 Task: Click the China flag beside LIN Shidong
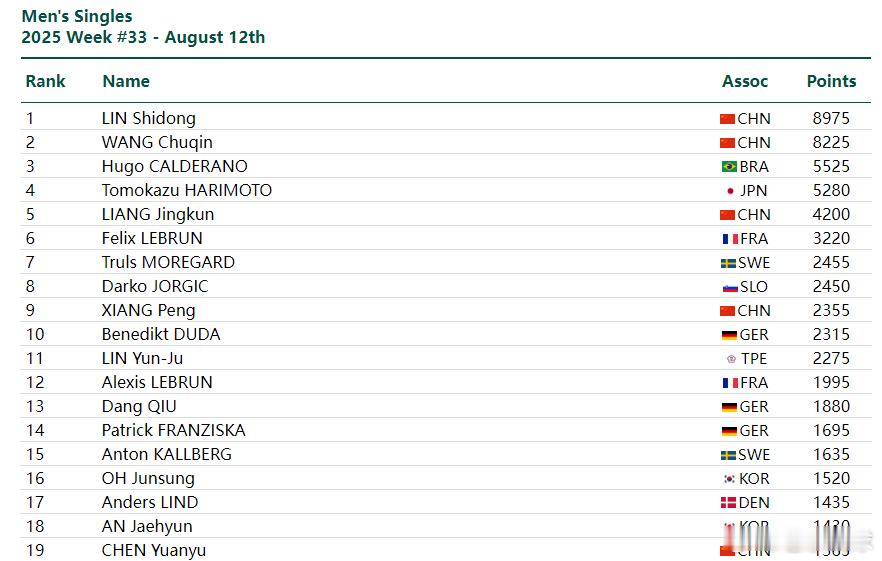coord(727,119)
